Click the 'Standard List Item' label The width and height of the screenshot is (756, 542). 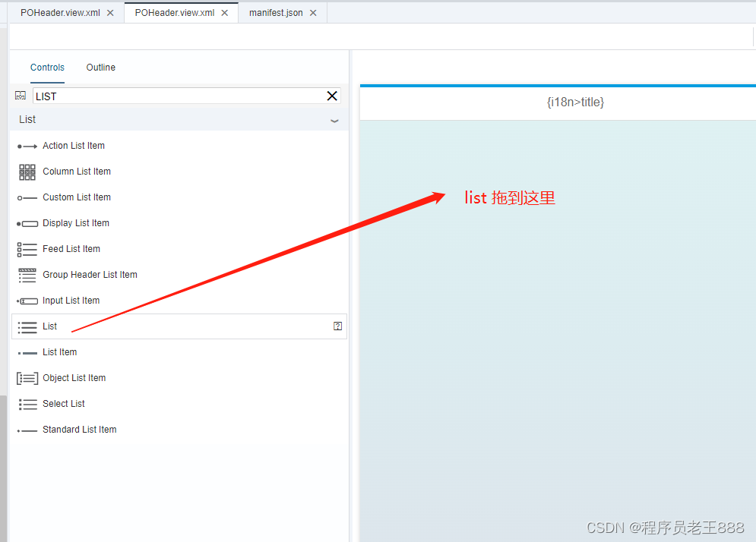point(80,430)
